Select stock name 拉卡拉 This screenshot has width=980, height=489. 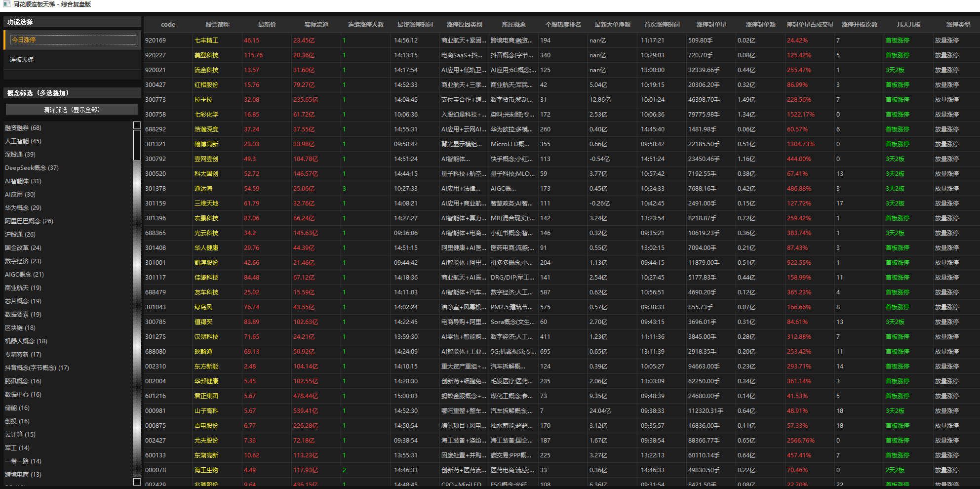tap(203, 100)
